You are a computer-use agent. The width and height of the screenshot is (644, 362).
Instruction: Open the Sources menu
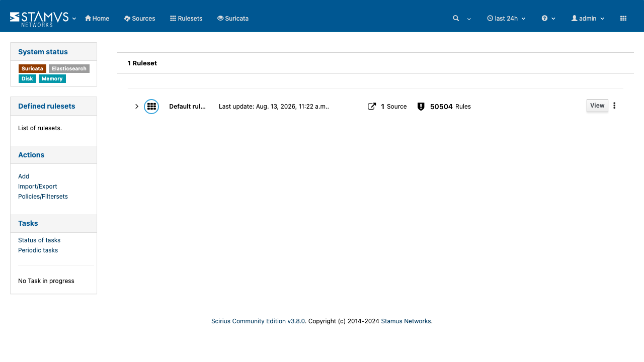[x=140, y=19]
